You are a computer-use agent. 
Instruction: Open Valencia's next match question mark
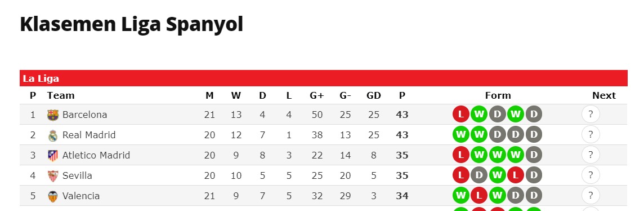[591, 195]
